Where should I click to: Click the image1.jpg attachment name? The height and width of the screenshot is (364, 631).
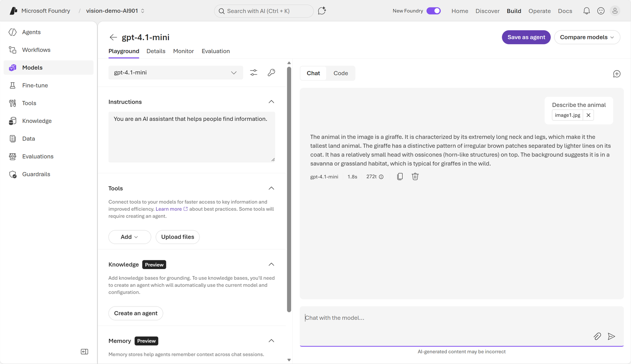point(568,115)
